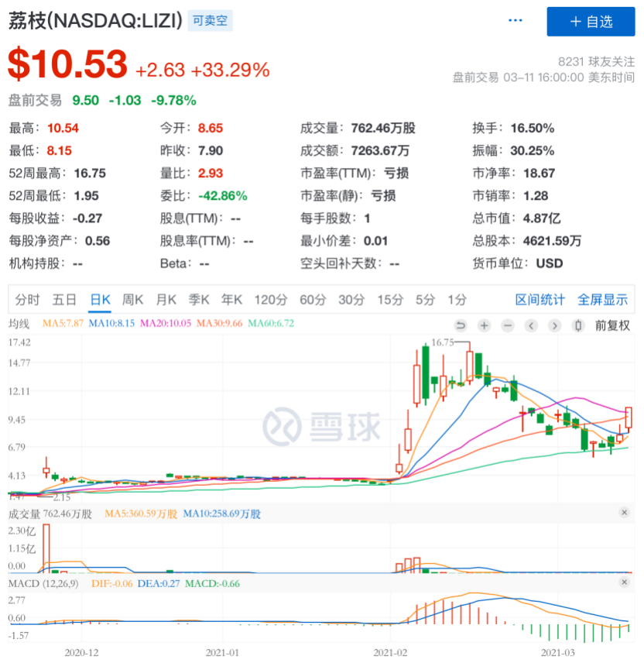Click 52周最高 16.75 value

[x=90, y=173]
